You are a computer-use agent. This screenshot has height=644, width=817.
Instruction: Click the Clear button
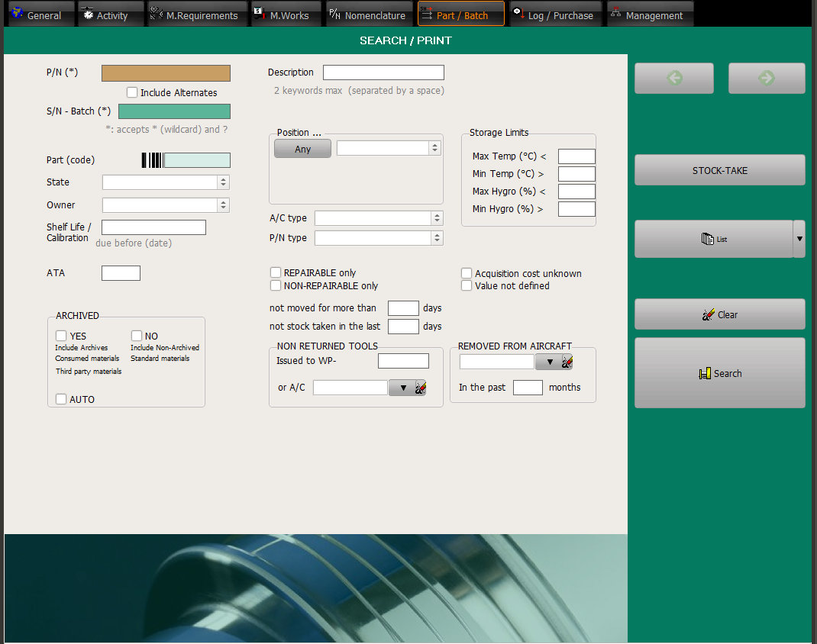[x=719, y=314]
